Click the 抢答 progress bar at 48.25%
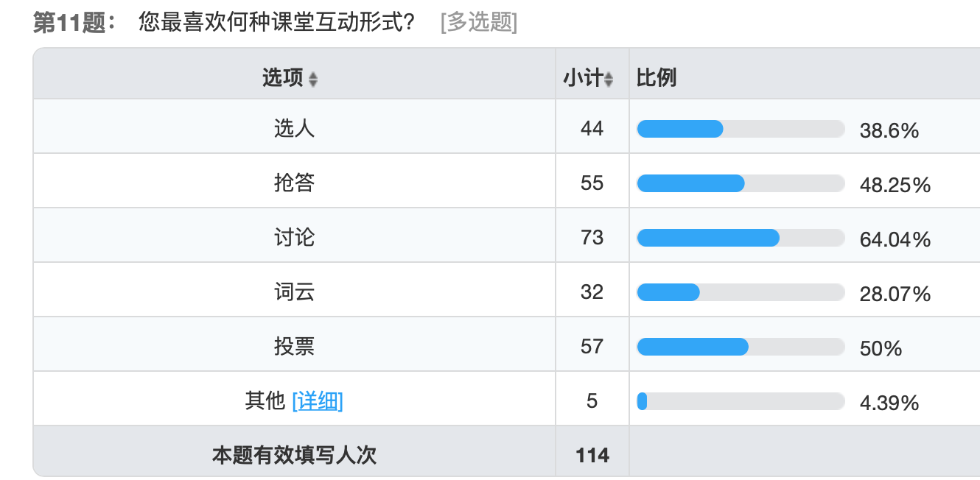 (x=740, y=184)
